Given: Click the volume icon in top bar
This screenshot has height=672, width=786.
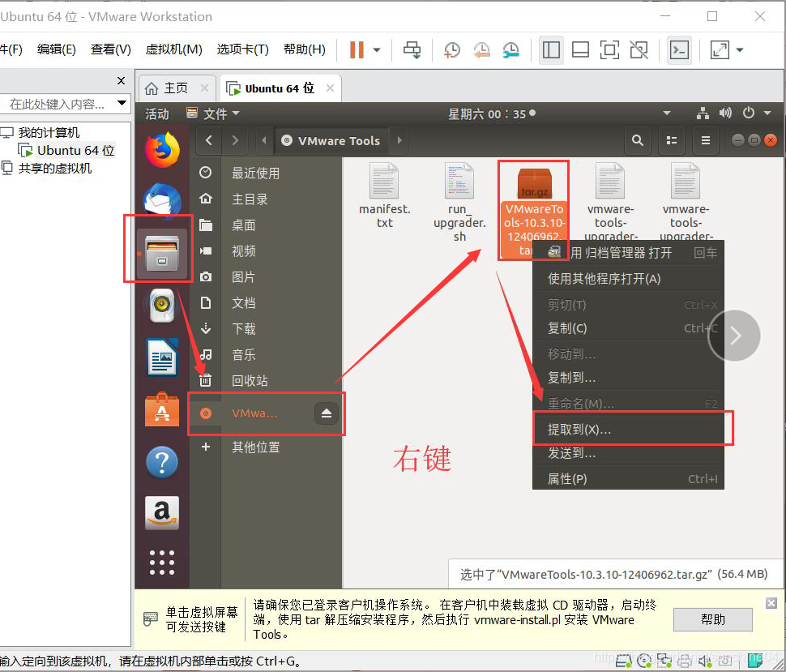Looking at the screenshot, I should (x=725, y=113).
